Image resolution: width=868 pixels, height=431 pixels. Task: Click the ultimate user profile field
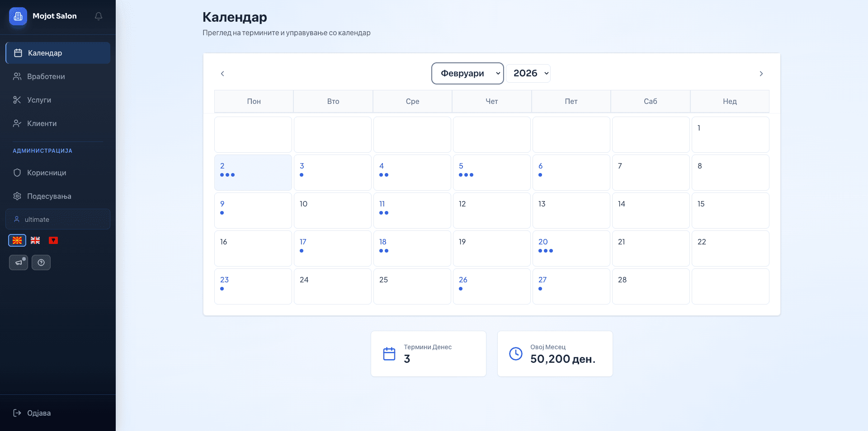click(57, 220)
